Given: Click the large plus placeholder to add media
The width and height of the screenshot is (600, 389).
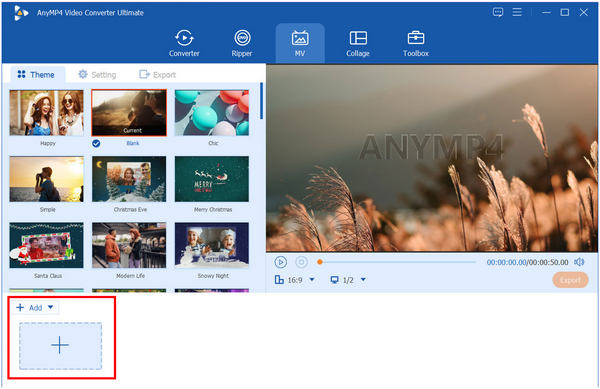Looking at the screenshot, I should [60, 346].
